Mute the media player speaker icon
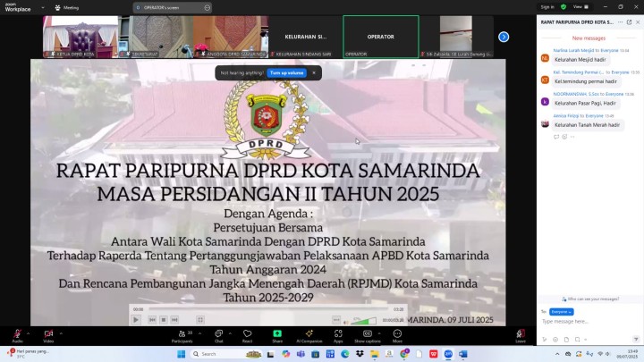644x362 pixels. pos(346,321)
